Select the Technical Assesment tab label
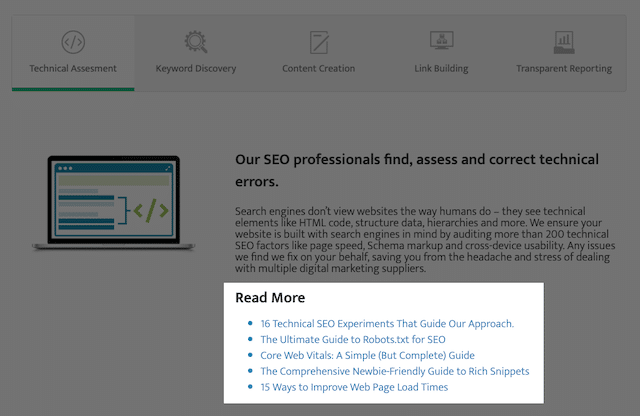This screenshot has height=416, width=640. click(73, 68)
